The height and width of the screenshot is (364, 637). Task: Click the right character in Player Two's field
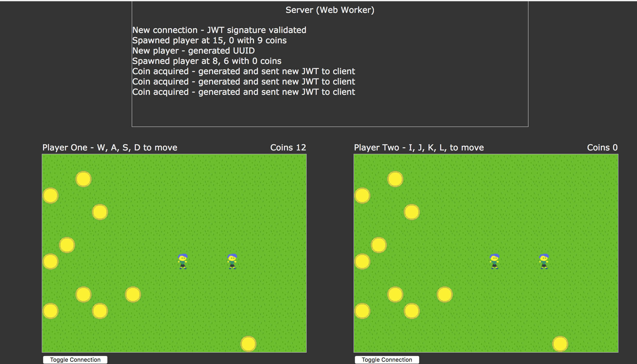544,261
